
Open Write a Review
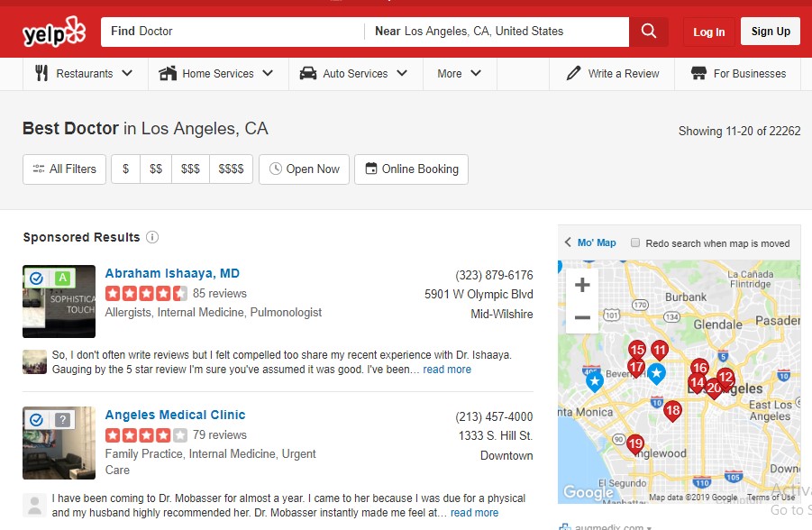click(613, 74)
